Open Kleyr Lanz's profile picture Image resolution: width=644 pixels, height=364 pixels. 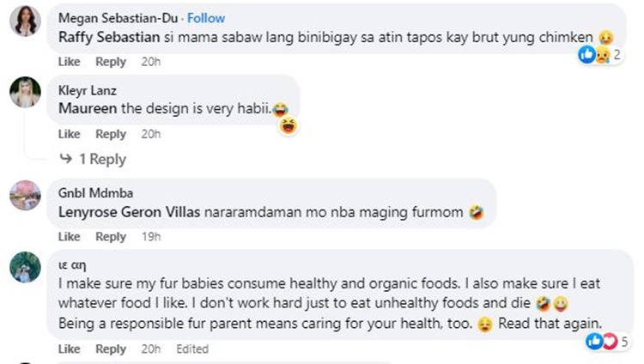[25, 93]
